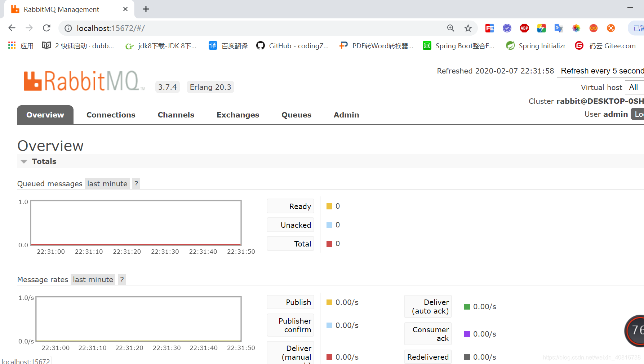Change Queued messages last minute range
This screenshot has width=644, height=364.
107,184
